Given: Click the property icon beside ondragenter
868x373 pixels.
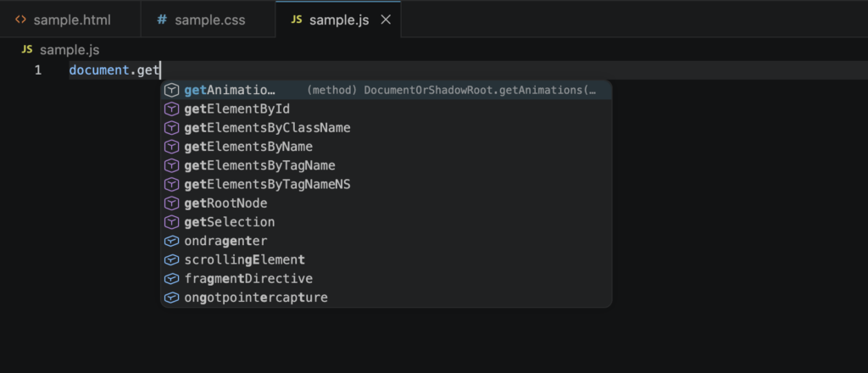Looking at the screenshot, I should [x=171, y=241].
